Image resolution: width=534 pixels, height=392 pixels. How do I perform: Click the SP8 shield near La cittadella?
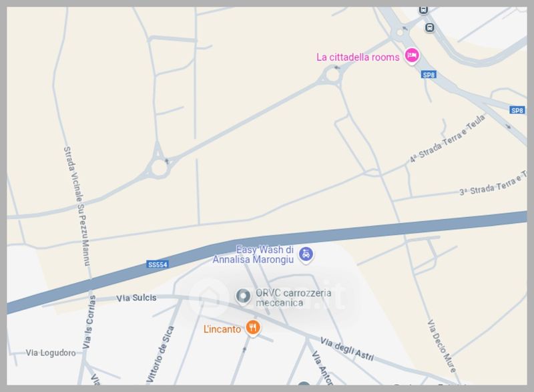point(429,75)
